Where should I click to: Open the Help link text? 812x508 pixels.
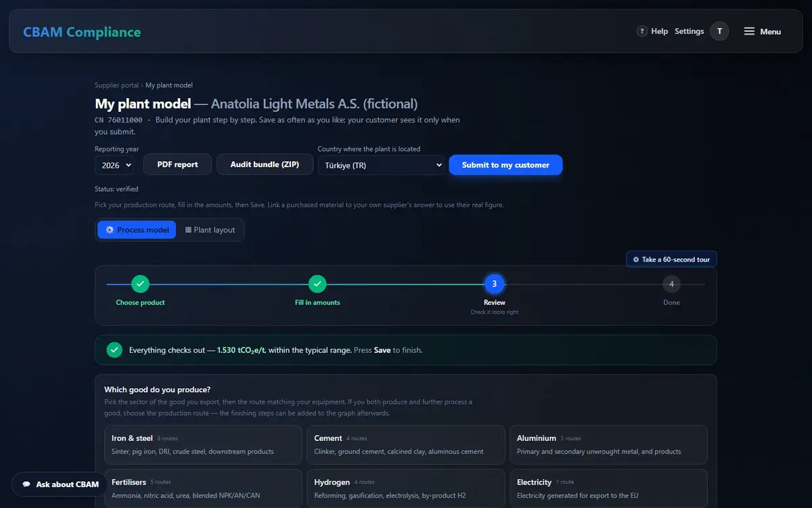[659, 31]
